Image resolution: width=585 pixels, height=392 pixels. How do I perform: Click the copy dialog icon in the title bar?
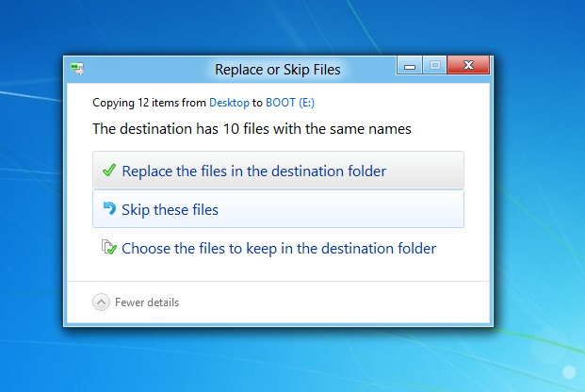[x=76, y=68]
